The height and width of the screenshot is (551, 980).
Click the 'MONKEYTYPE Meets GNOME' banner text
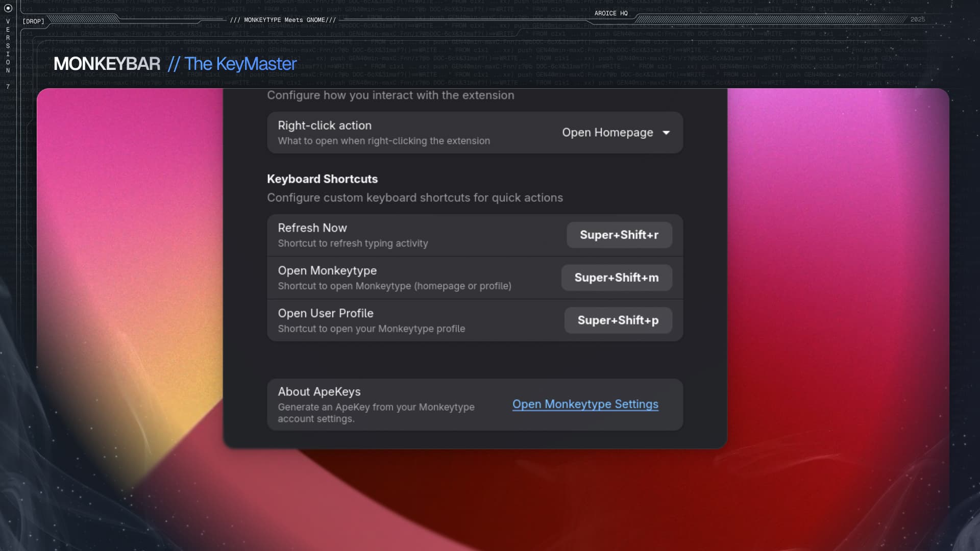point(283,20)
